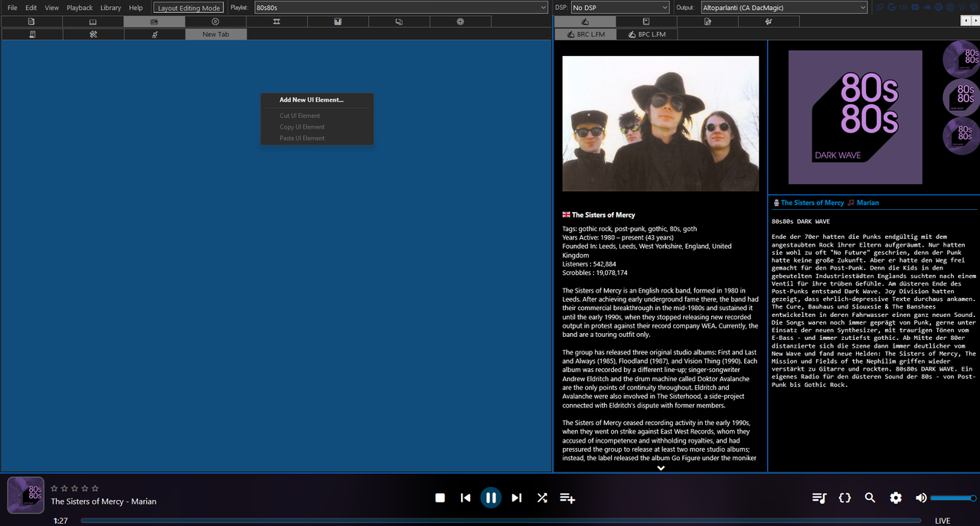Open the search magnifier in the bottom bar
The width and height of the screenshot is (980, 526).
click(870, 498)
